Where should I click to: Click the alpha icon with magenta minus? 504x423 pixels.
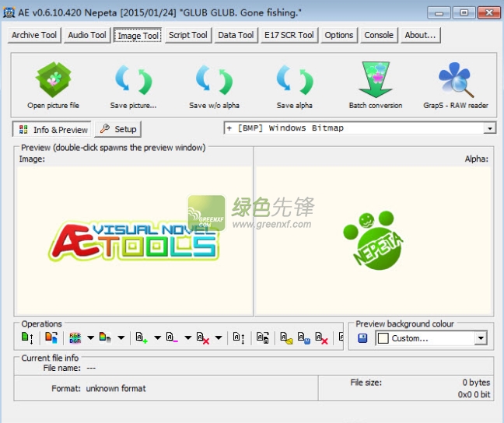click(172, 337)
